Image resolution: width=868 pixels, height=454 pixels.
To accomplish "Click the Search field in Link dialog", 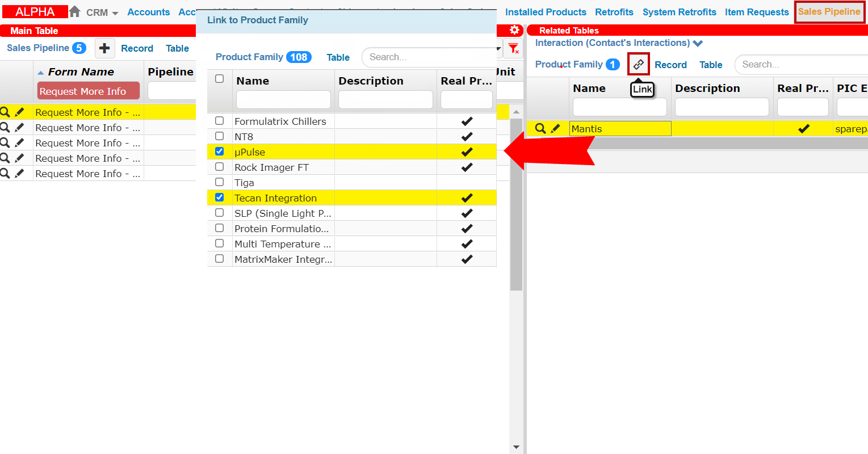I will pyautogui.click(x=429, y=57).
